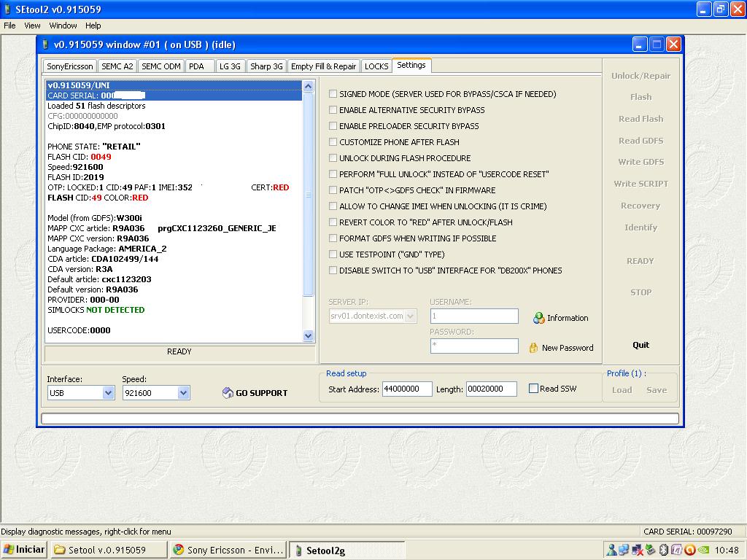Click the Start Address input field

407,389
